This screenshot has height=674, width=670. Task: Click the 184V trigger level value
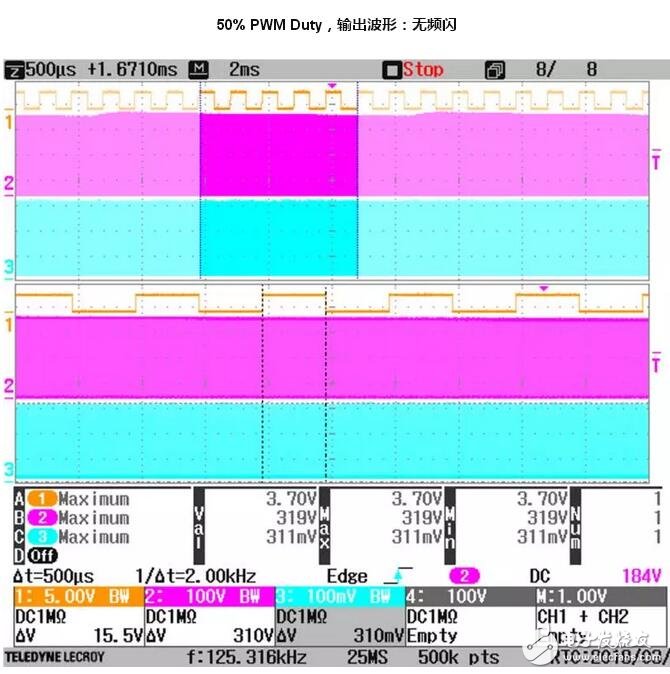[x=642, y=576]
